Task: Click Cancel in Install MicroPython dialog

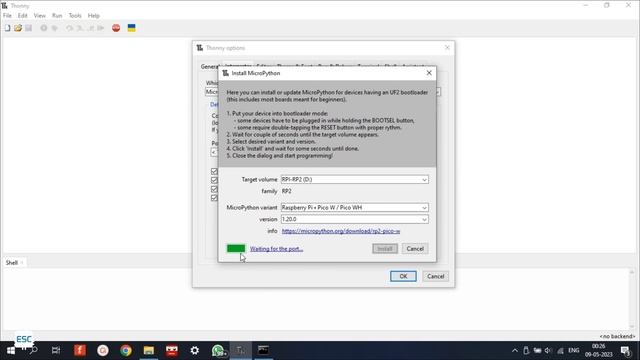Action: coord(415,249)
